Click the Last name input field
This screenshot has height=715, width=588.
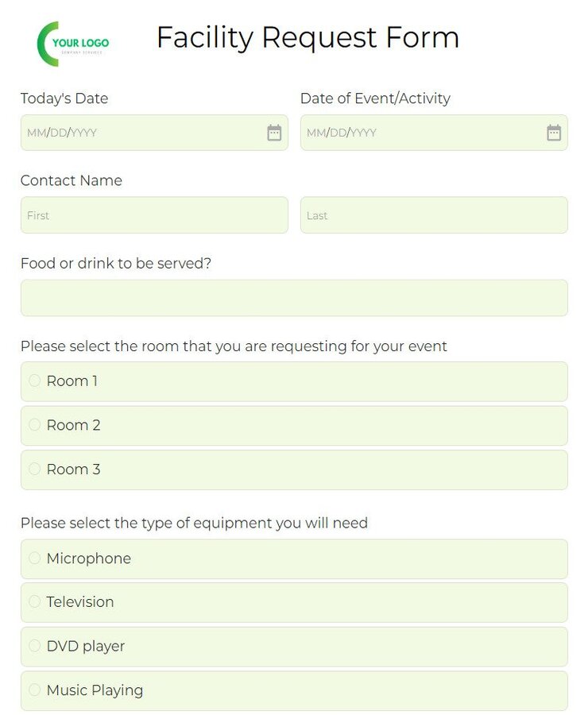[434, 215]
